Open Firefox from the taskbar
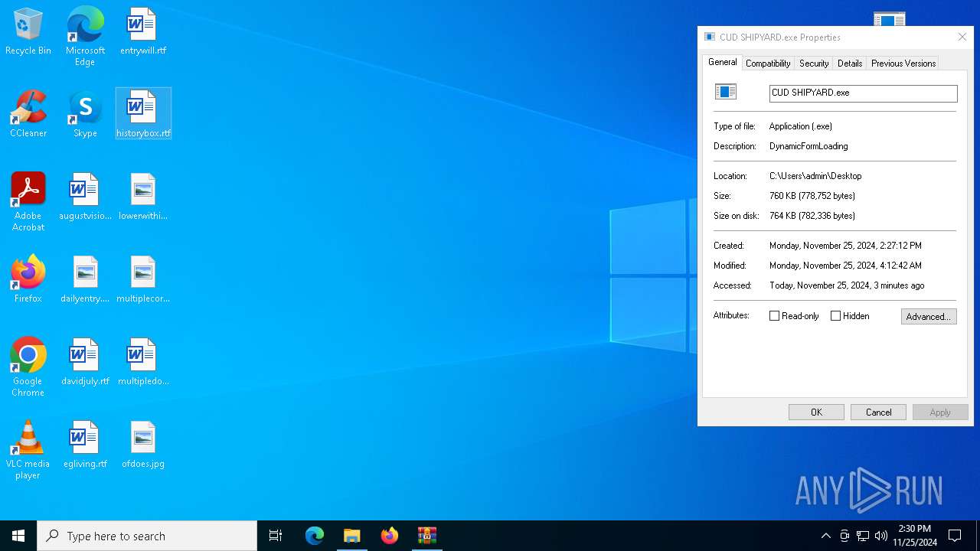 point(390,536)
